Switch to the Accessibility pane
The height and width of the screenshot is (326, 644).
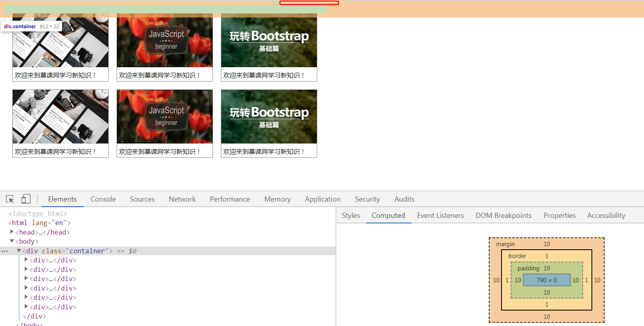point(606,215)
